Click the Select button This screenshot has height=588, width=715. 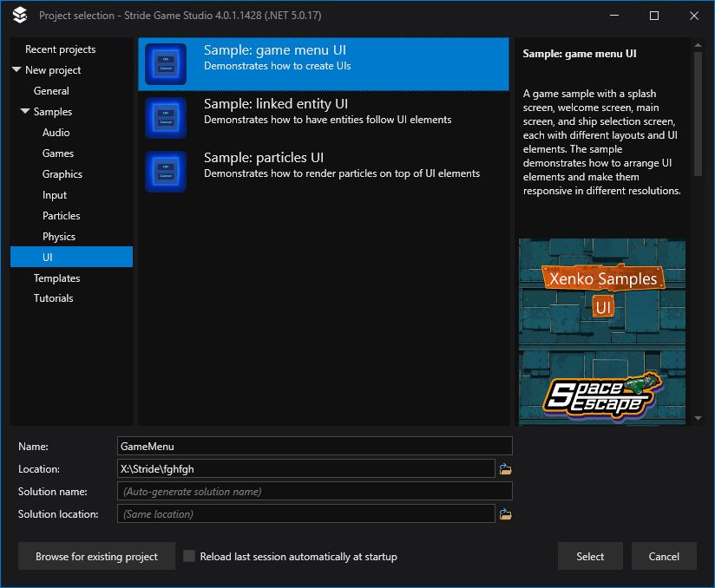590,556
